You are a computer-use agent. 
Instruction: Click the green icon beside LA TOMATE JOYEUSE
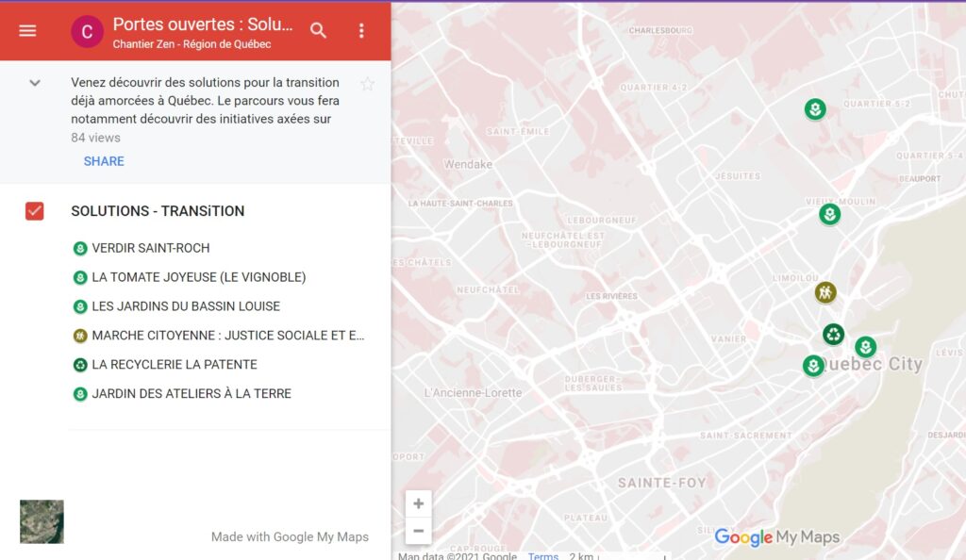[x=80, y=277]
